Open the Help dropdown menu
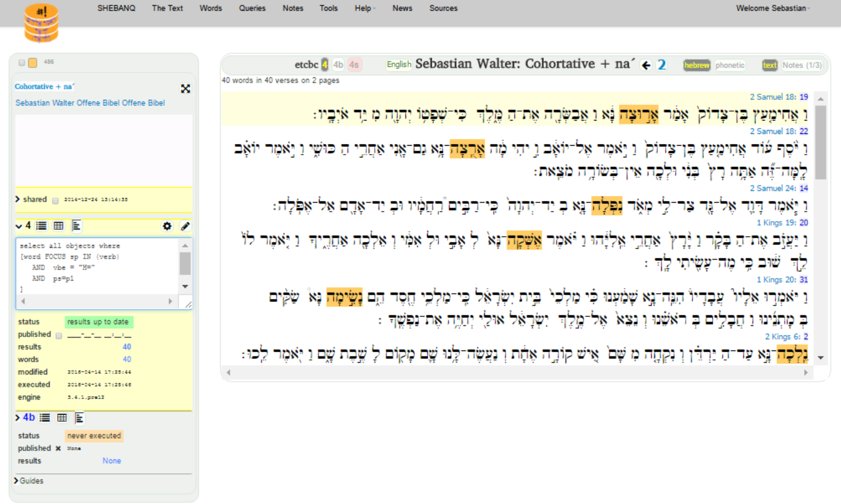This screenshot has height=504, width=841. point(365,8)
